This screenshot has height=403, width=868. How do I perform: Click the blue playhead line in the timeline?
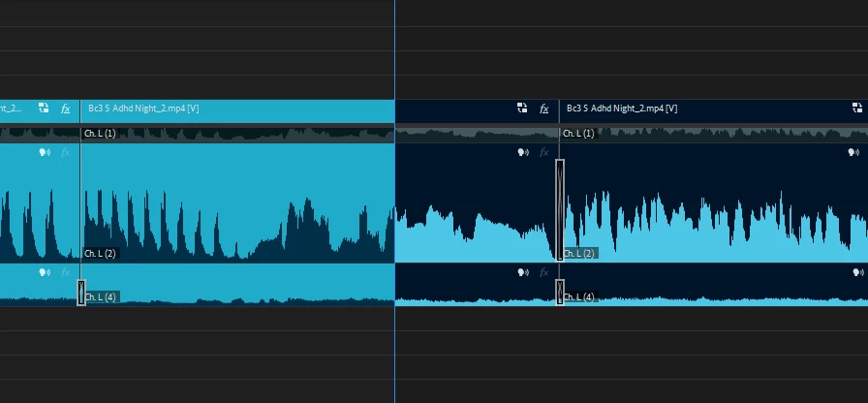click(394, 201)
